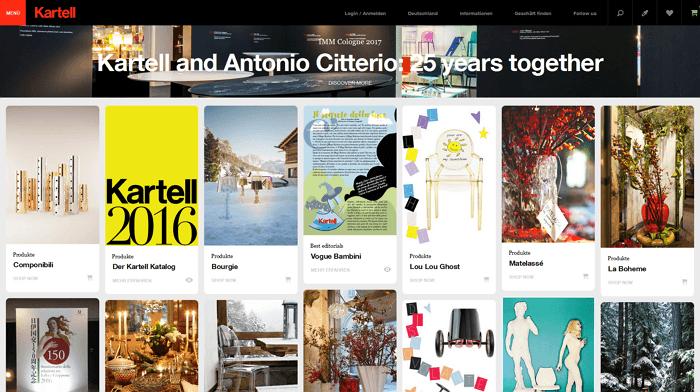Click the transparent chair on snowy terrace image
700x392 pixels.
coord(251,346)
